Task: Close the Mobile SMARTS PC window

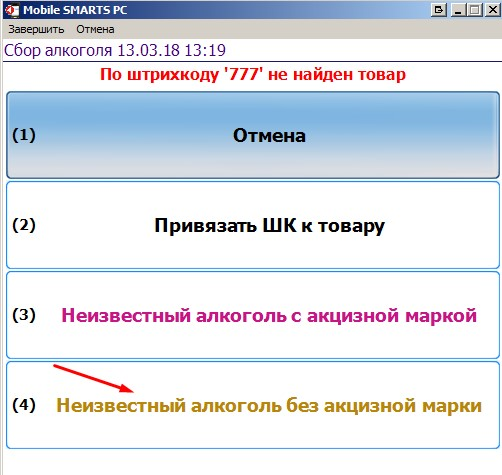Action: click(492, 10)
